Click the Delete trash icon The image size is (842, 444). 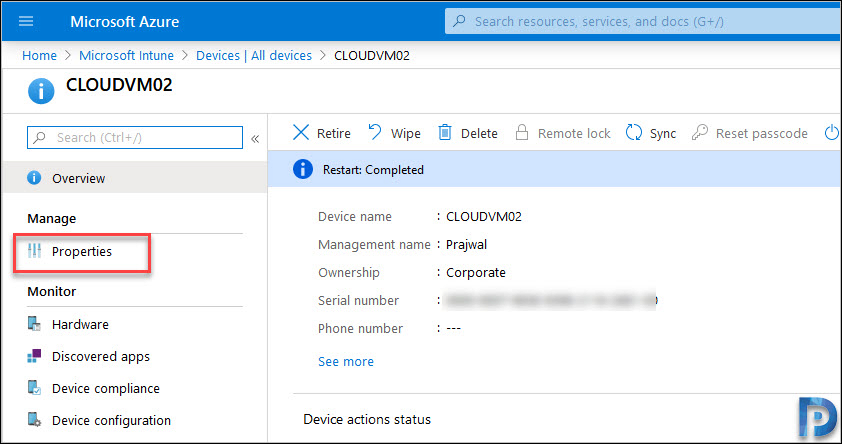coord(445,132)
